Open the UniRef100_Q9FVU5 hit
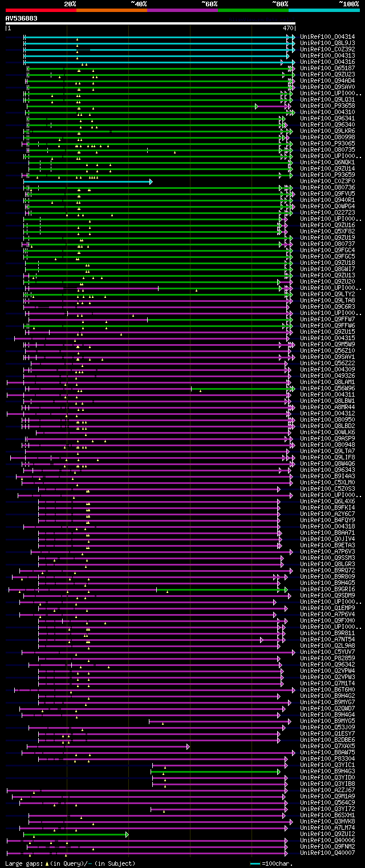365x868 pixels. pos(328,194)
